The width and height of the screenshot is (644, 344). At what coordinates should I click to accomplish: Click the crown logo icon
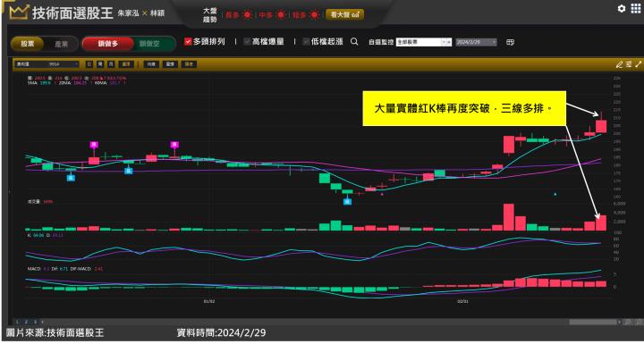click(18, 13)
